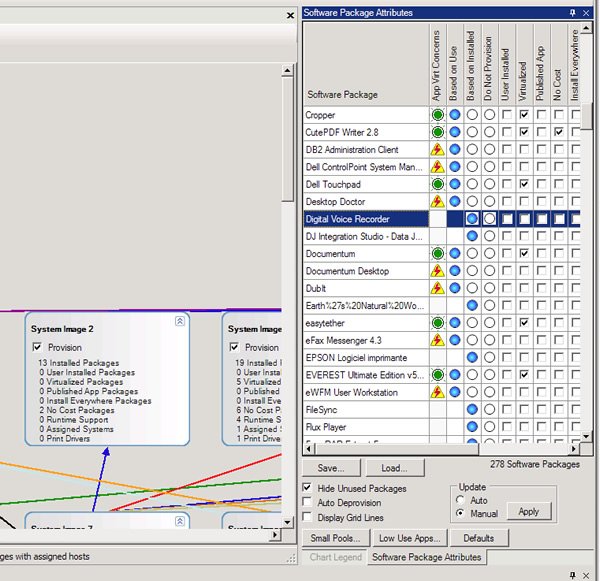Sort by Software Package column header
Image resolution: width=600 pixels, height=581 pixels.
click(366, 64)
